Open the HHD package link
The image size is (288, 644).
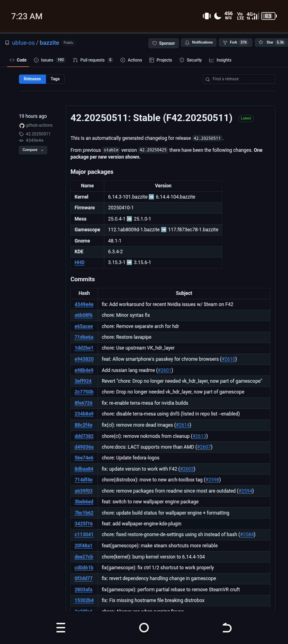79,262
